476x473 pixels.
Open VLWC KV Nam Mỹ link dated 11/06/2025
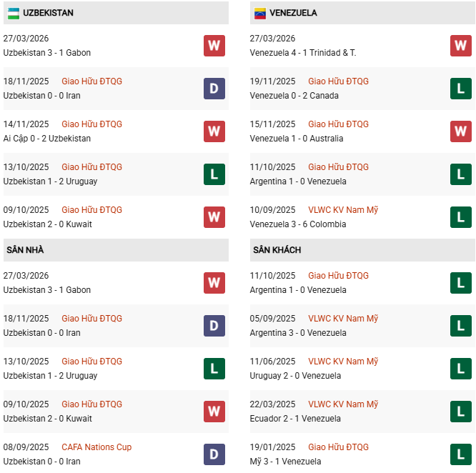tap(343, 362)
